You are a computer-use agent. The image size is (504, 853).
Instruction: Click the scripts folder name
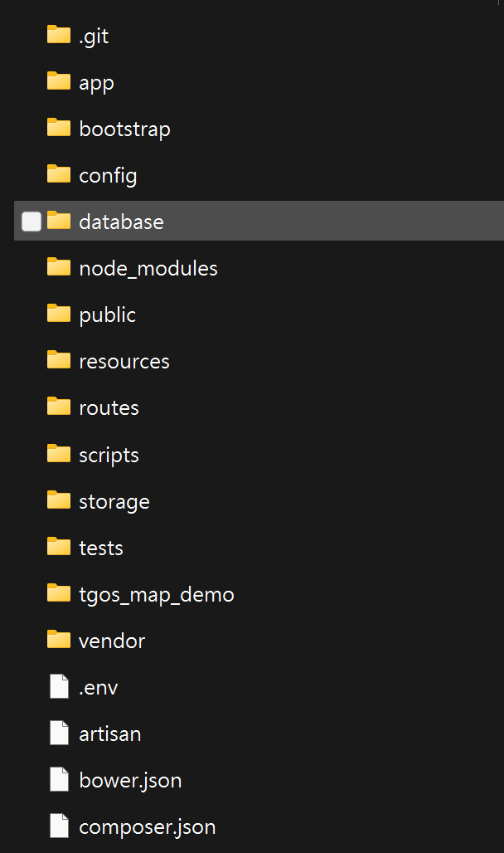click(x=109, y=455)
